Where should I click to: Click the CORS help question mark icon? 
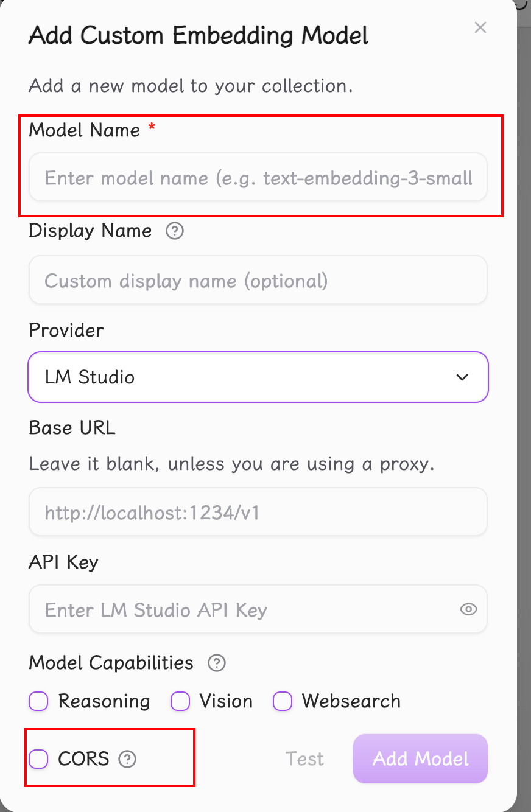point(127,759)
